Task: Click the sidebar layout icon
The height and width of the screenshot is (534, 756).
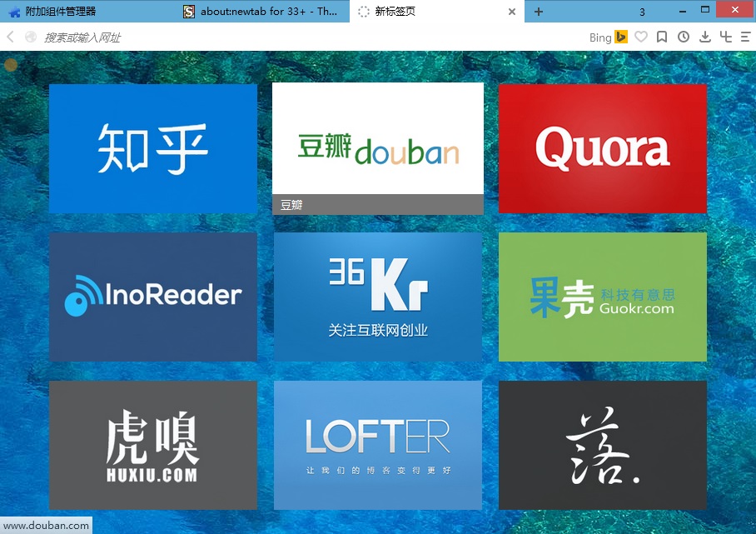Action: point(726,37)
